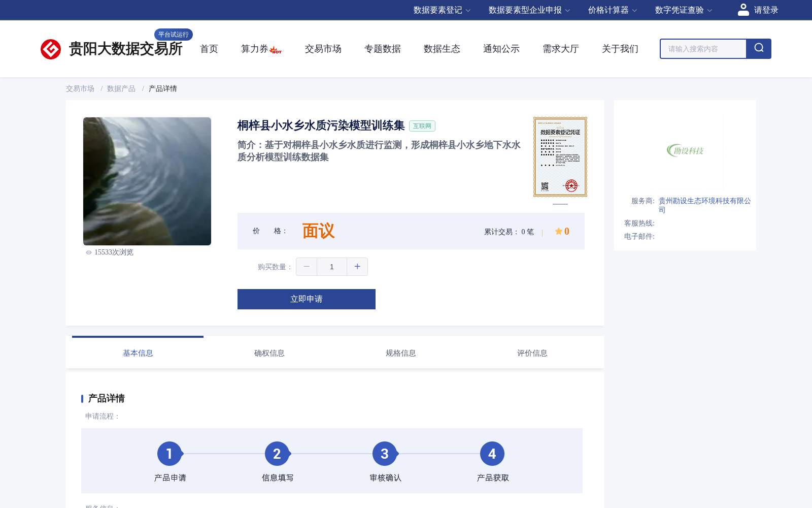Open the 关于我们 menu item
This screenshot has width=812, height=508.
click(x=620, y=49)
